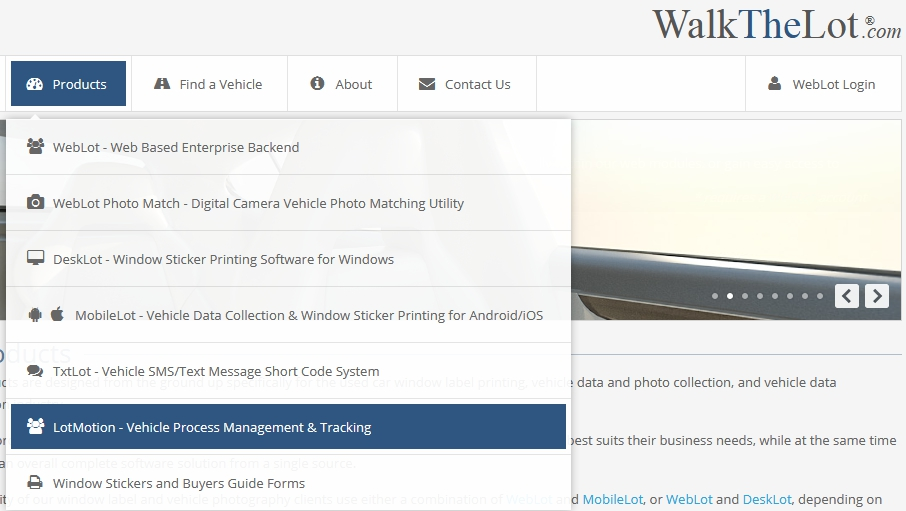906x511 pixels.
Task: Open the Contact Us page
Action: 466,84
